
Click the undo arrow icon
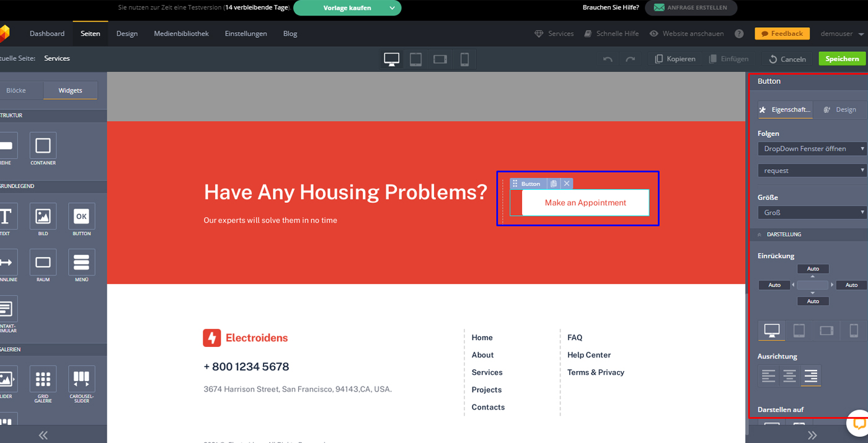pos(608,59)
